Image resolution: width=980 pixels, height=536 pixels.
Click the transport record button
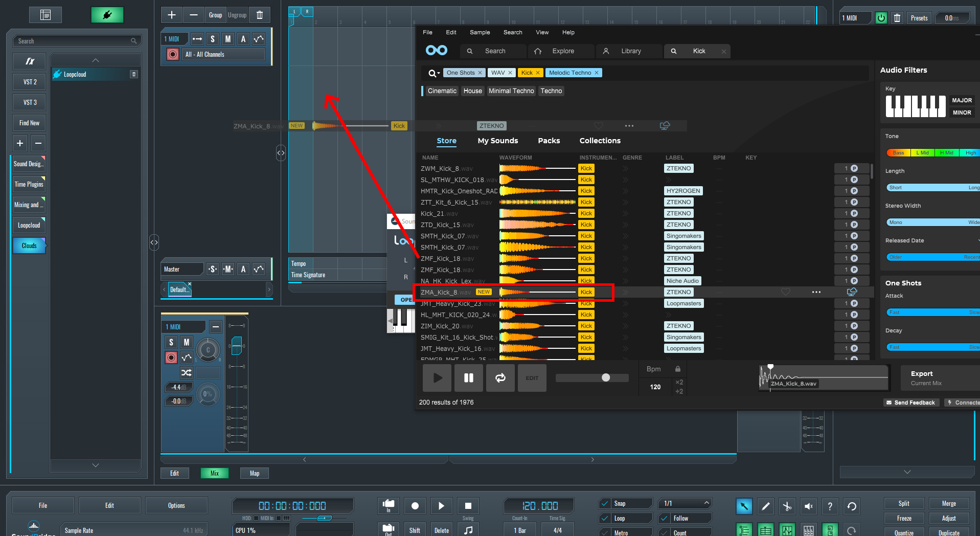pos(415,506)
